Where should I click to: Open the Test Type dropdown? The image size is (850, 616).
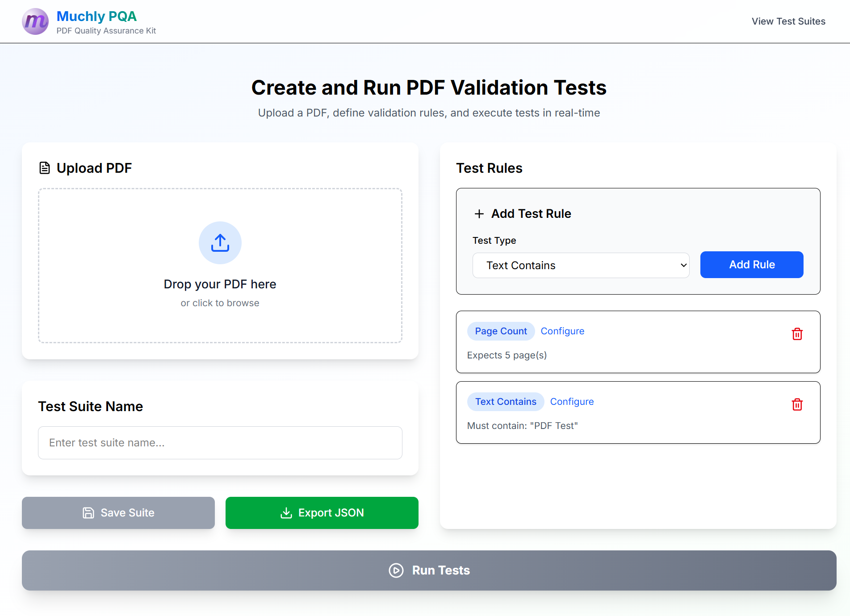(x=581, y=265)
